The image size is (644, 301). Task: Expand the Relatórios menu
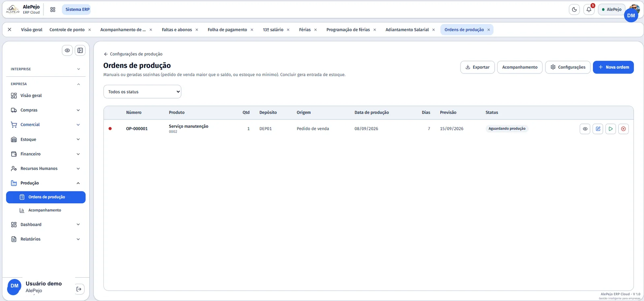click(x=46, y=239)
